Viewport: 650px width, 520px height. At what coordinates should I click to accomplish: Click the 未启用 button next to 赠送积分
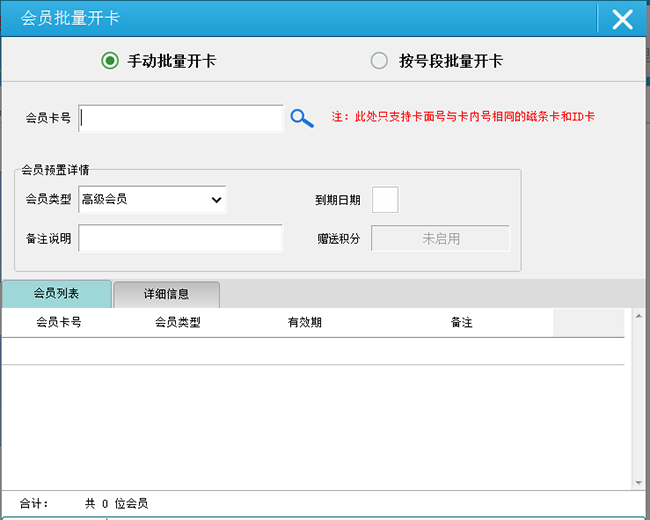441,239
